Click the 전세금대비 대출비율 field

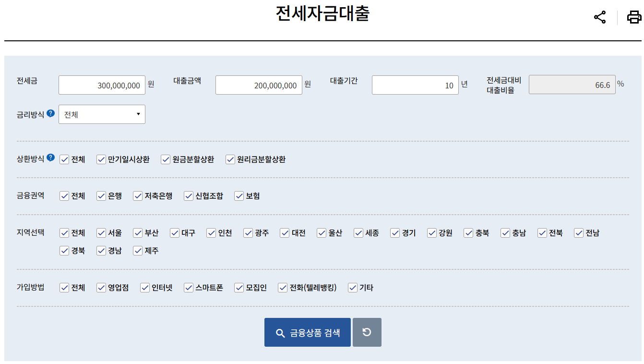point(572,85)
